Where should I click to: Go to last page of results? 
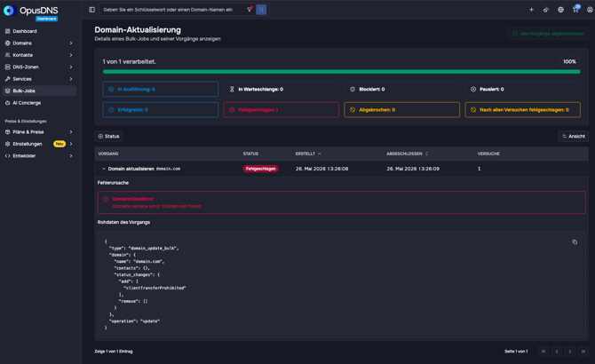(x=583, y=352)
